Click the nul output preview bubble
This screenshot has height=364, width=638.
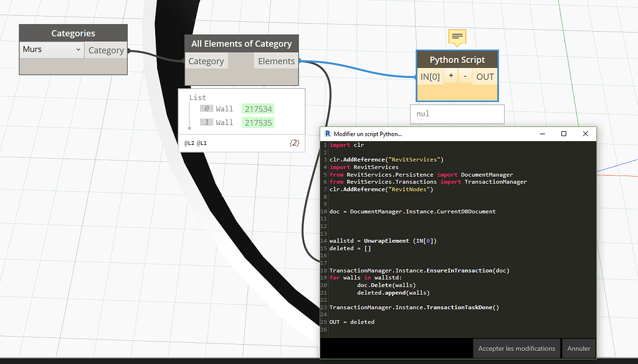click(457, 114)
